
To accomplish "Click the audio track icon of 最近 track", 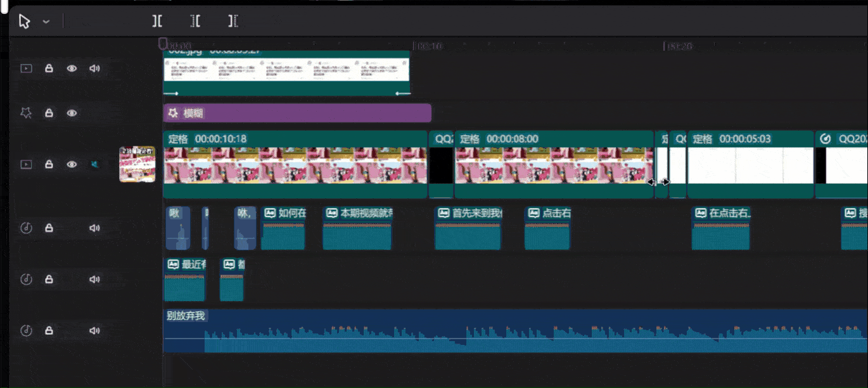I will click(26, 279).
